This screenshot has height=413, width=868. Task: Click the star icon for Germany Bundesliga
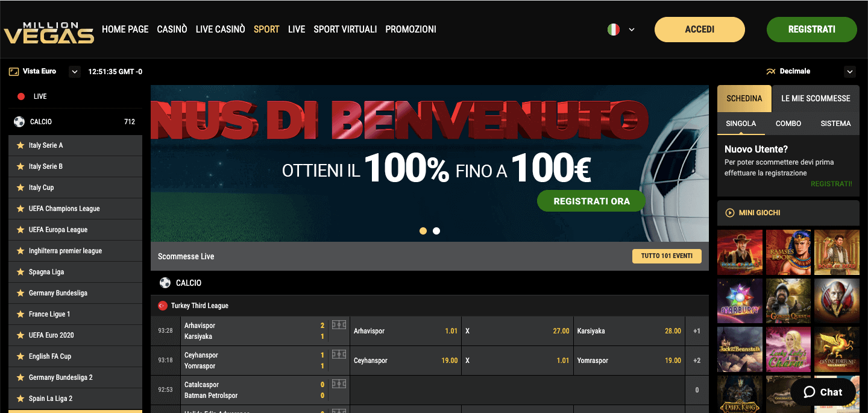[20, 293]
